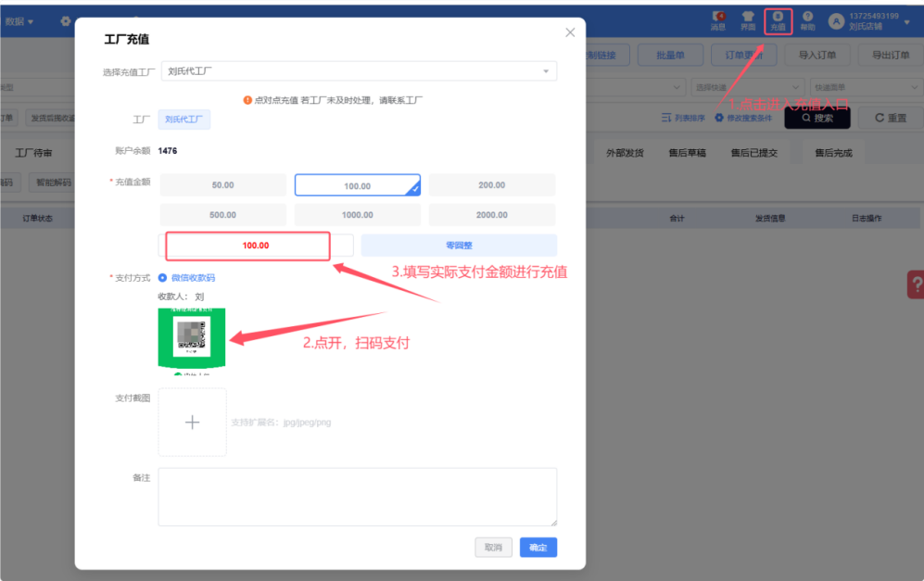Click the plus icon to upload 支付截图

192,422
